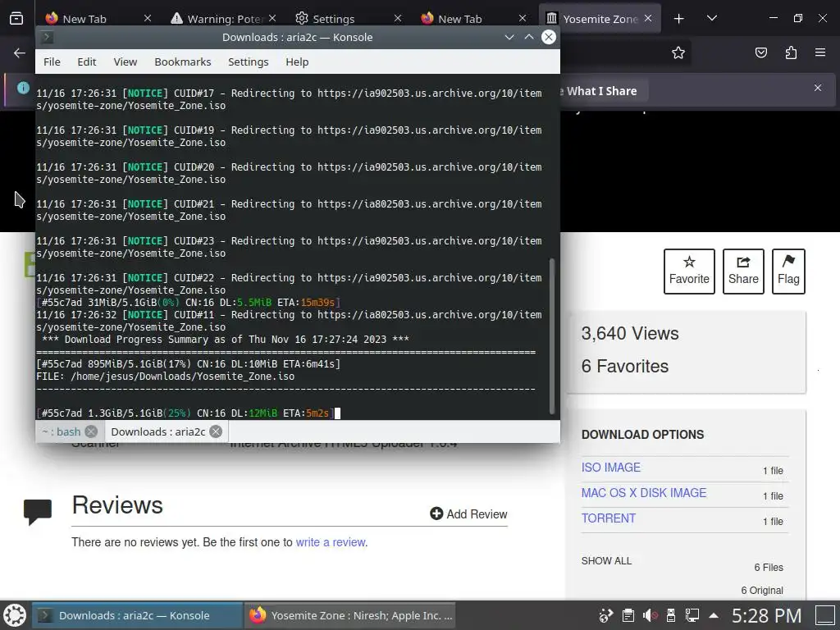Open the network connection tray icon

click(692, 615)
